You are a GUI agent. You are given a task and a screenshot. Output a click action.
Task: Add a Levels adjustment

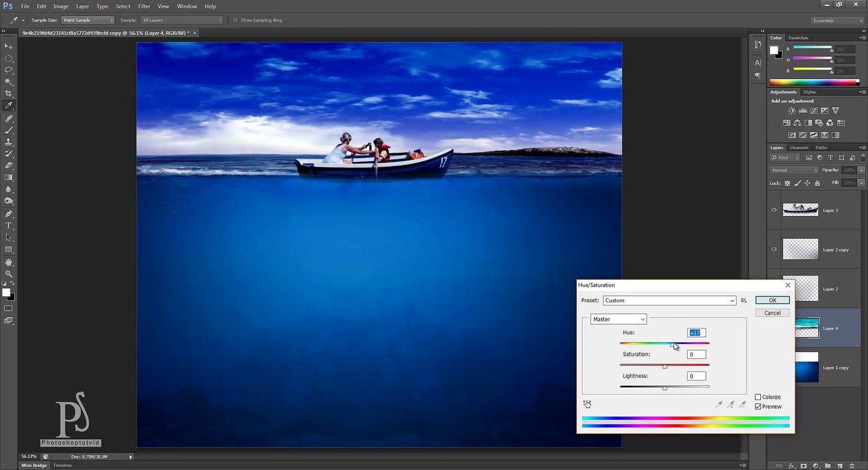point(803,111)
